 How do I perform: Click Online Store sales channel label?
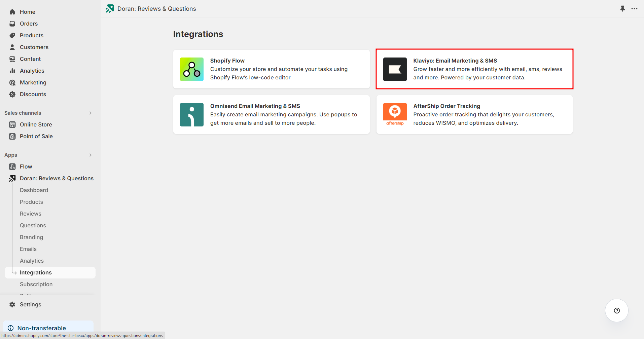[36, 124]
